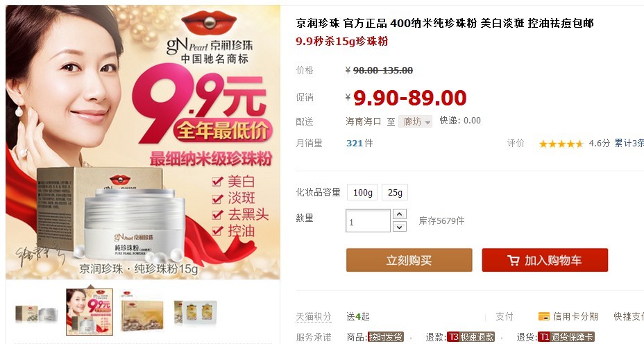Image resolution: width=644 pixels, height=344 pixels.
Task: Select the 9.9元 promo thumbnail
Action: 90,312
